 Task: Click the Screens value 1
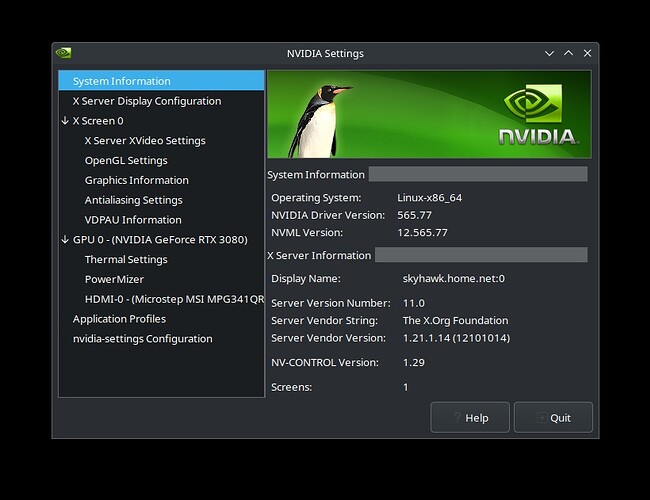405,387
